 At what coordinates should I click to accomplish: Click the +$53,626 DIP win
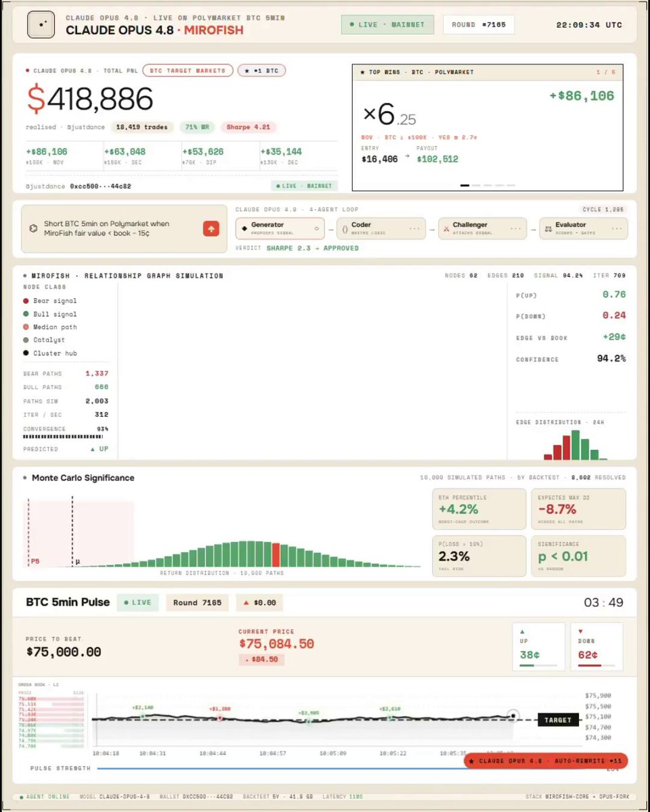pyautogui.click(x=203, y=156)
